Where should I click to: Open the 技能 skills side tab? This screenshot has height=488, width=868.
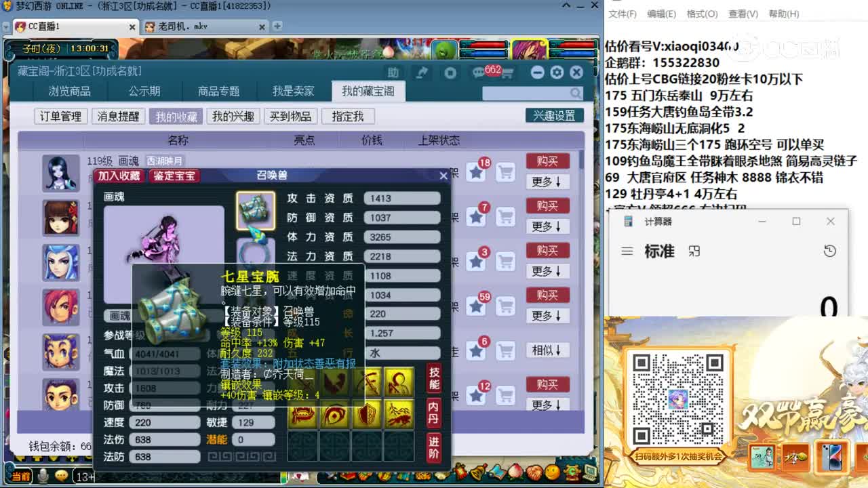tap(434, 379)
